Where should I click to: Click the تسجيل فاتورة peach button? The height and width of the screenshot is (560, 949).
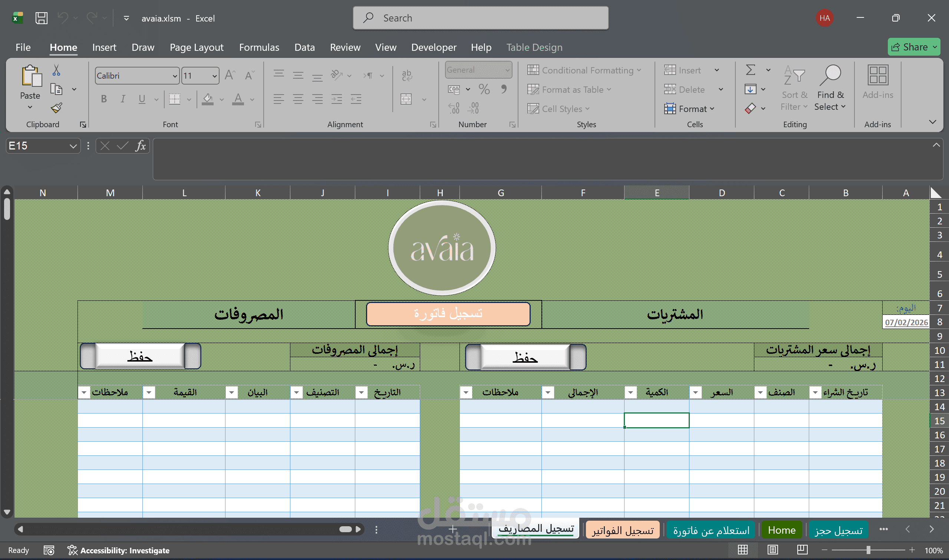point(448,314)
